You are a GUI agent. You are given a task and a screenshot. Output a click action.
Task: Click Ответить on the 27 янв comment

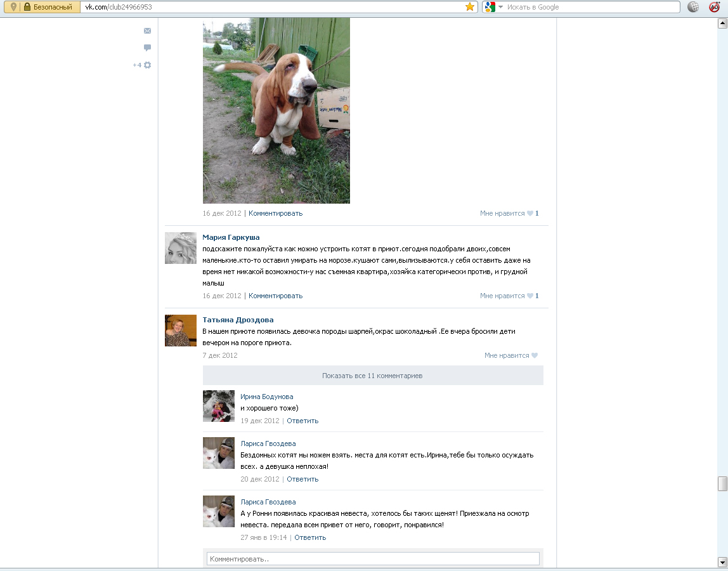310,537
